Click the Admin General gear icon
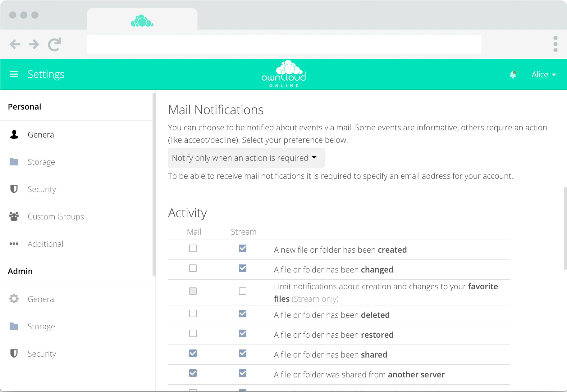 [14, 299]
